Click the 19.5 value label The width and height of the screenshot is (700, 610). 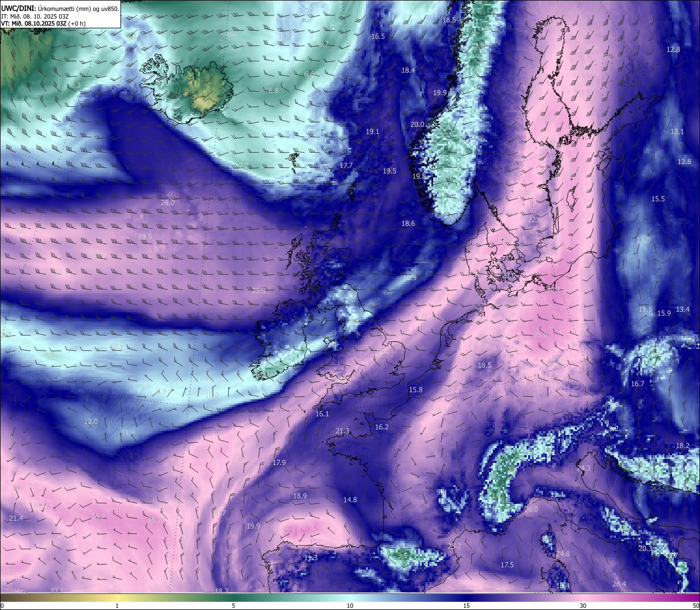click(389, 171)
